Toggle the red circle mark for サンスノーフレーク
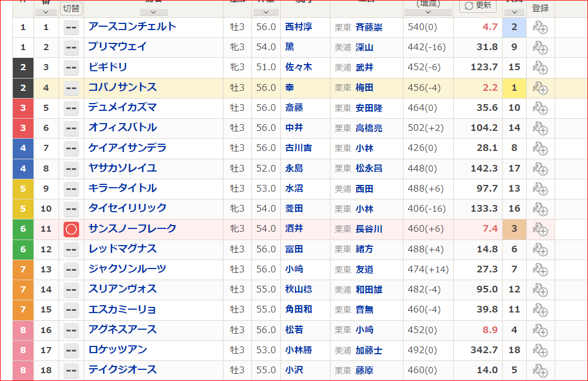This screenshot has width=588, height=381. point(71,229)
